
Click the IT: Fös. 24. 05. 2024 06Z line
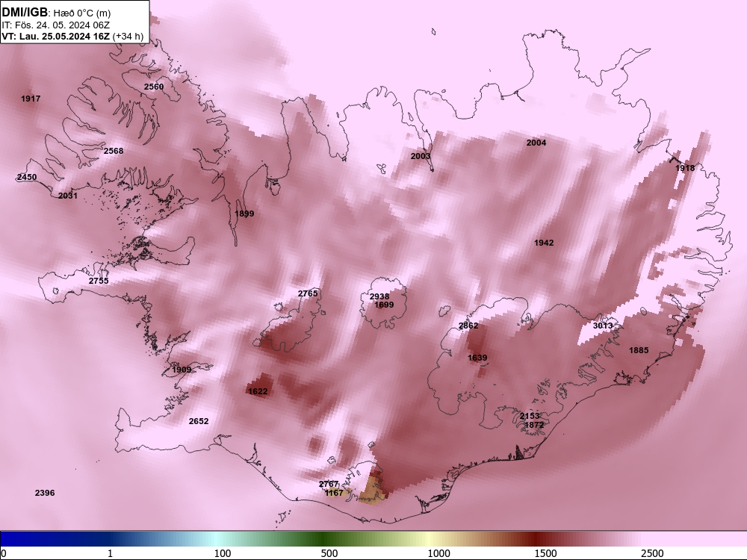[56, 25]
